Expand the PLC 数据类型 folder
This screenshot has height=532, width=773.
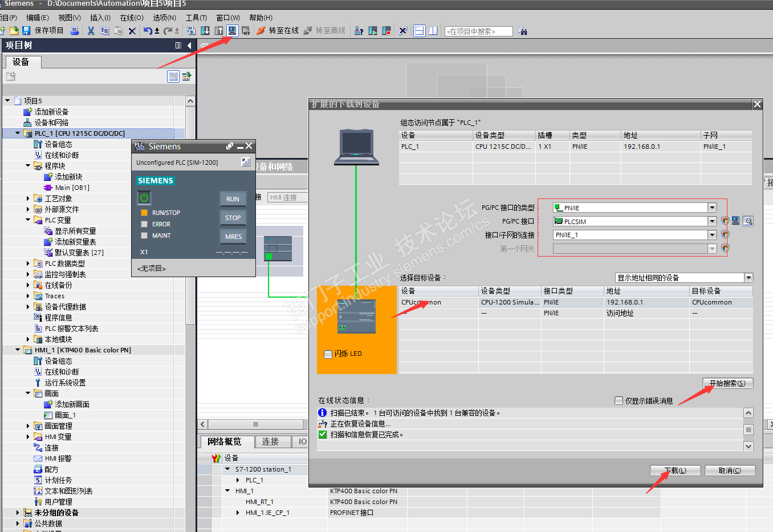click(28, 263)
